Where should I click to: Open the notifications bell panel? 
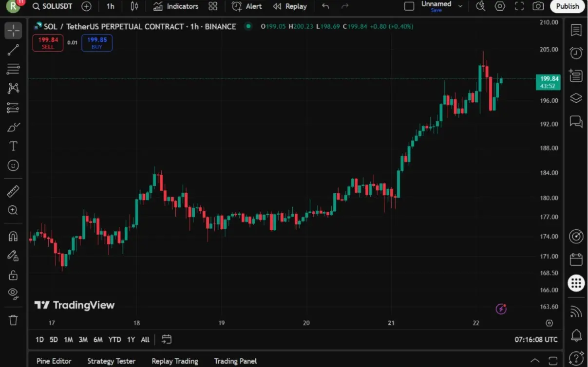pyautogui.click(x=576, y=335)
